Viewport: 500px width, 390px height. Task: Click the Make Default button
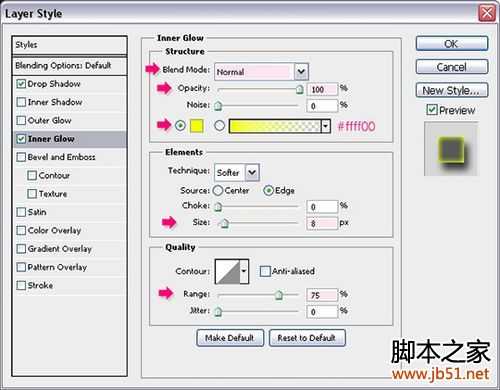pos(230,338)
